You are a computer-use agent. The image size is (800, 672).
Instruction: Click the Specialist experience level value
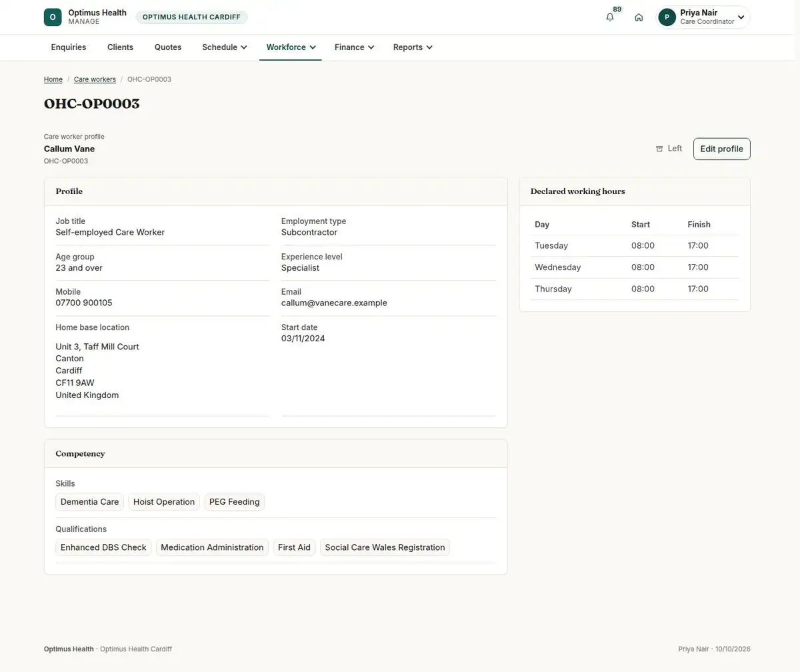[300, 268]
